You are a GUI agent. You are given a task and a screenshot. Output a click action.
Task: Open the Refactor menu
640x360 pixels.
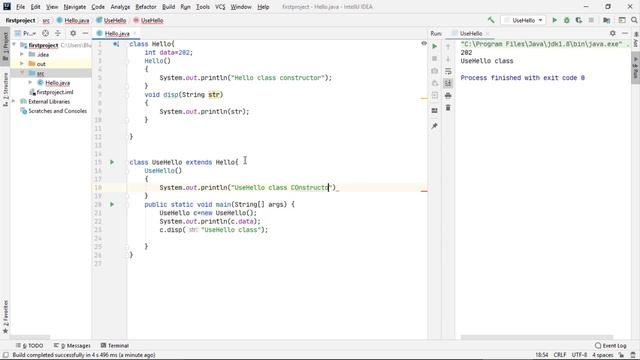146,7
